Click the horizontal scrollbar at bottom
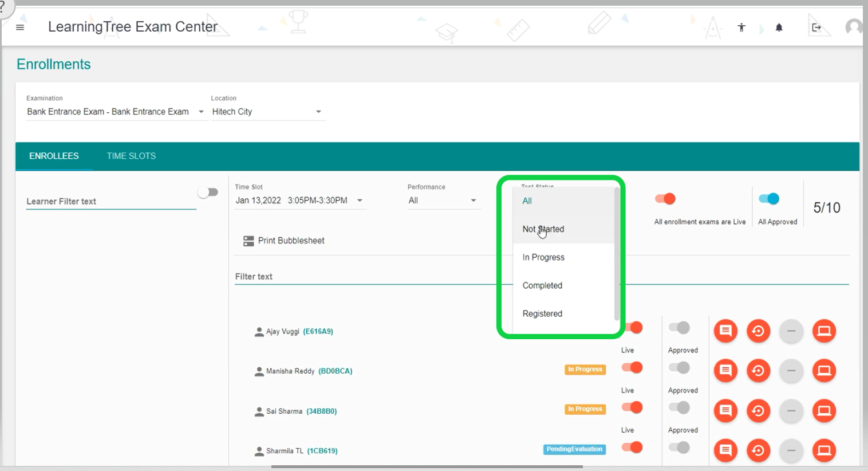The height and width of the screenshot is (471, 868). [427, 466]
